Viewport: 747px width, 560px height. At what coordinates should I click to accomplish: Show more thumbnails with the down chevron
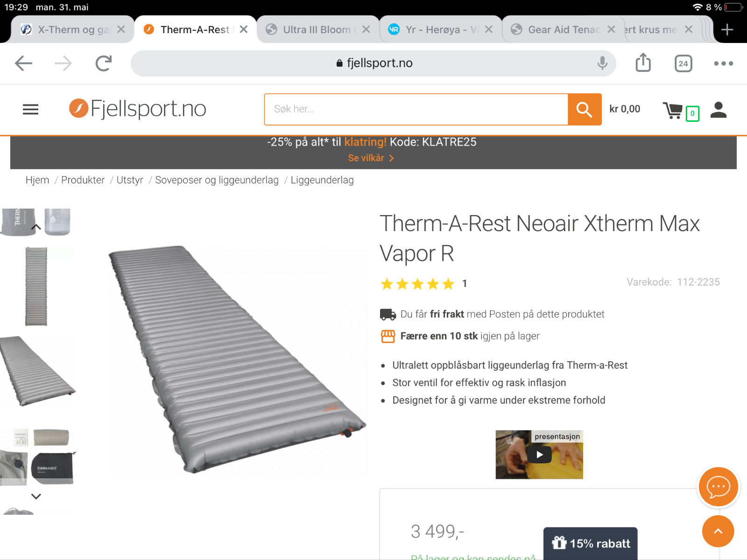(x=36, y=496)
